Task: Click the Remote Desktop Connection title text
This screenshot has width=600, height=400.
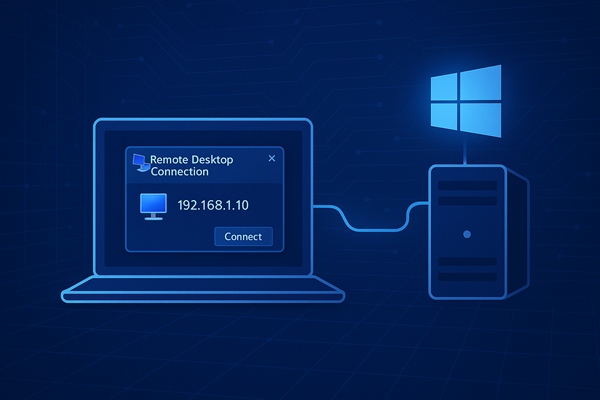Action: point(192,165)
